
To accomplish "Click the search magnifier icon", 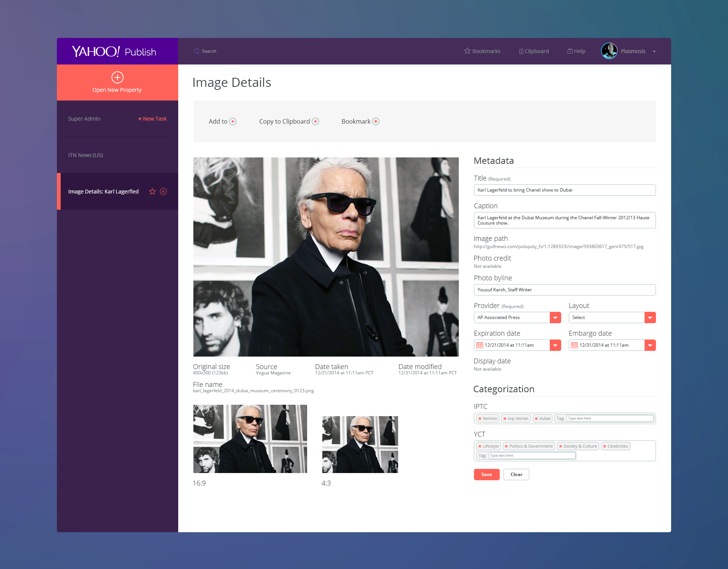I will click(x=196, y=51).
